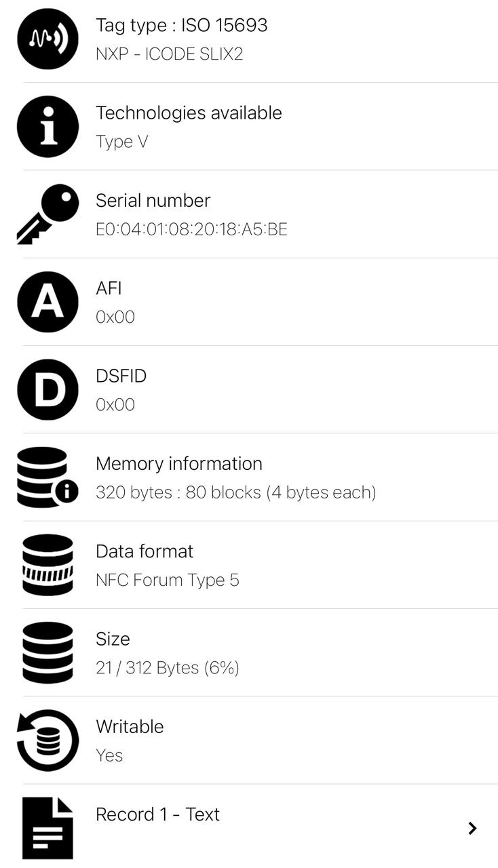Tap the NFC Forum Type 5 text
The width and height of the screenshot is (498, 868).
coord(167,580)
